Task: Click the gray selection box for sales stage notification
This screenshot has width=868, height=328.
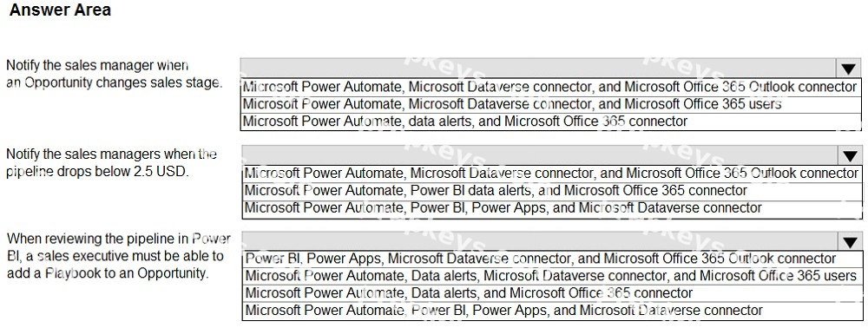Action: [539, 69]
